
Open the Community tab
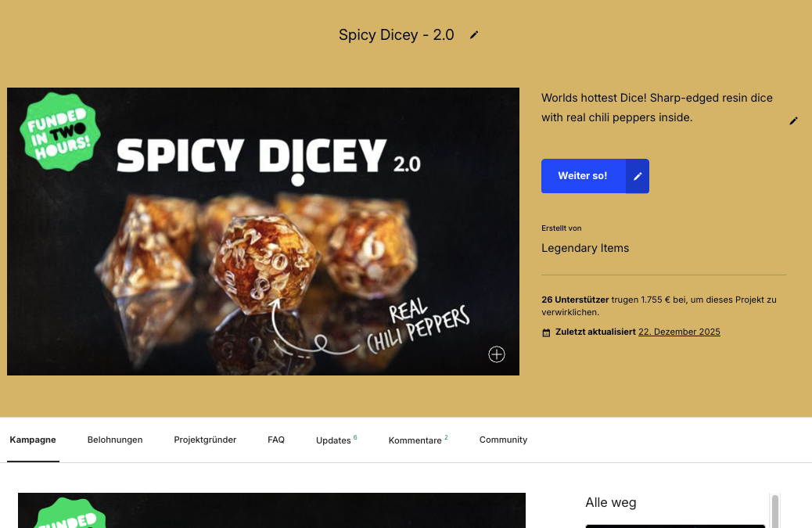click(x=503, y=440)
